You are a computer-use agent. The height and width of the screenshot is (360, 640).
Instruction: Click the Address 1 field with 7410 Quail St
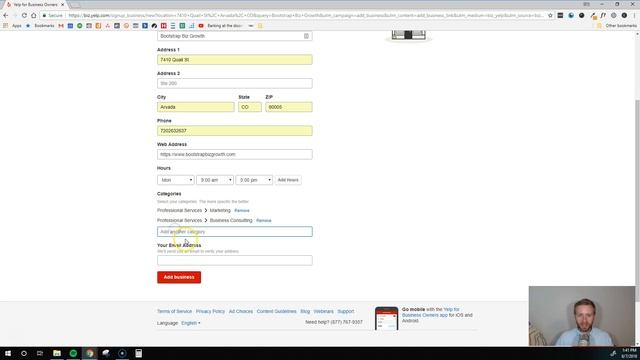pos(235,60)
